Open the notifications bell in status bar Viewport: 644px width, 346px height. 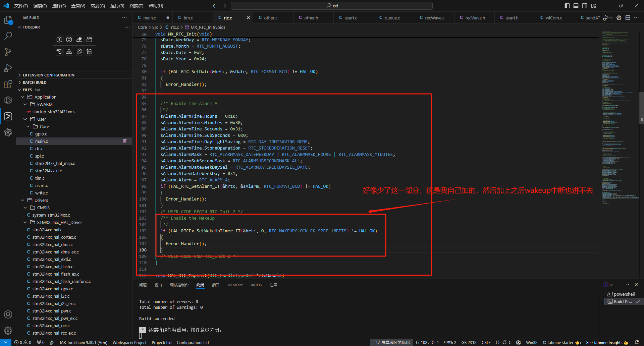637,342
